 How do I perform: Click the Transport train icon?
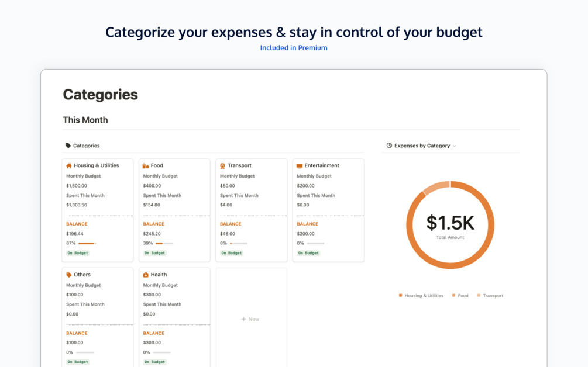[x=222, y=166]
